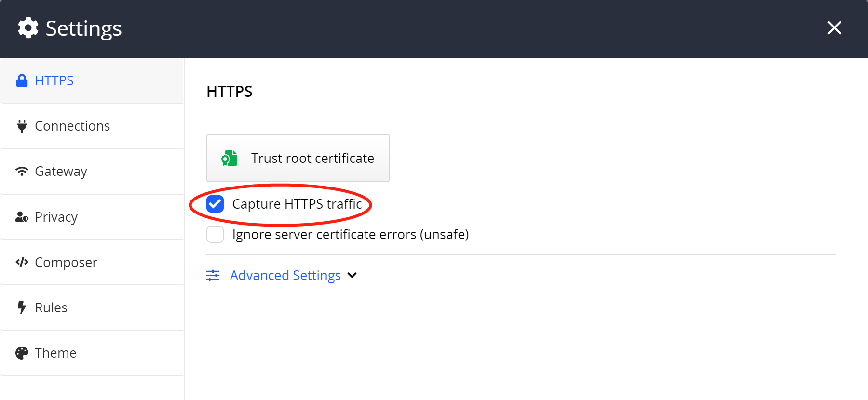868x400 pixels.
Task: Go to the Privacy tab
Action: point(92,217)
